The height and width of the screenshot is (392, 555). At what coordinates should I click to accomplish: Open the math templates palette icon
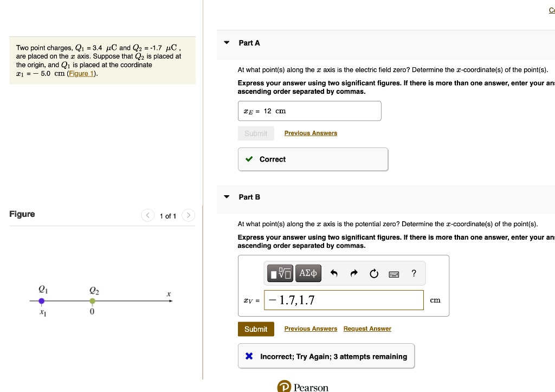point(280,273)
